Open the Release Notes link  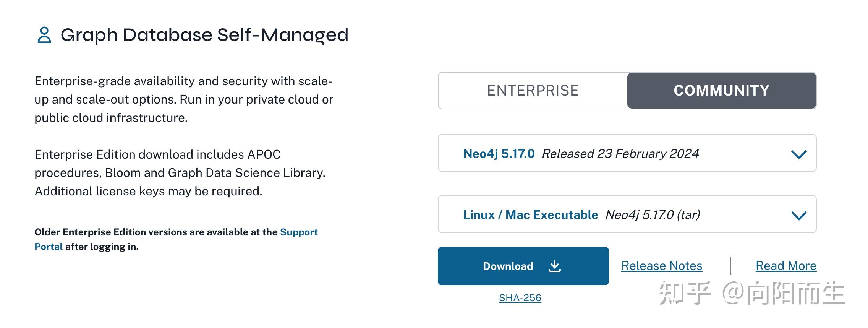[x=661, y=266]
